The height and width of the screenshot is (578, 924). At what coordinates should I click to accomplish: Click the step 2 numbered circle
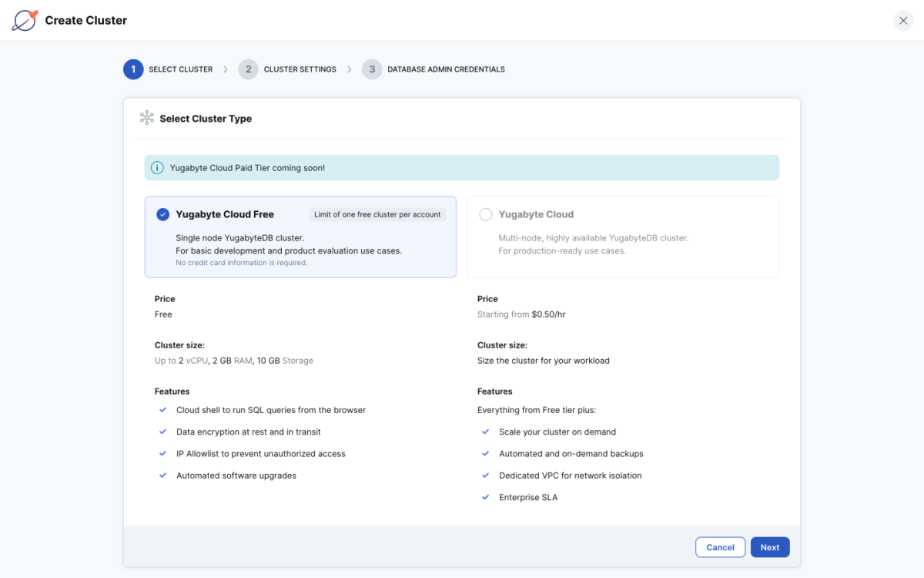click(x=248, y=69)
